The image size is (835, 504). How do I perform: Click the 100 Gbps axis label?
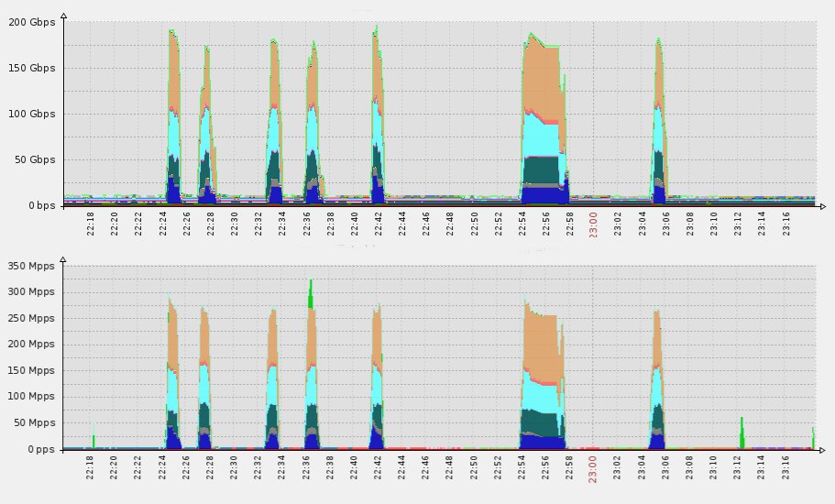click(x=28, y=114)
